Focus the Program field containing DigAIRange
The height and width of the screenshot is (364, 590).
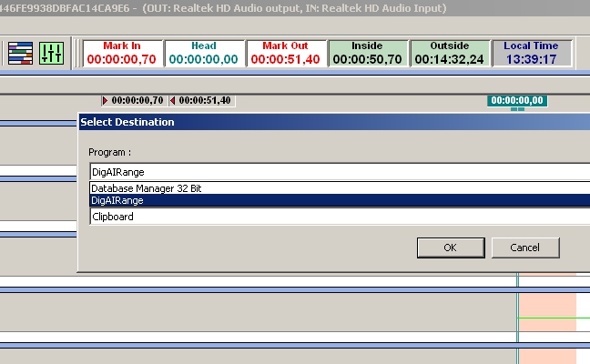pyautogui.click(x=340, y=172)
